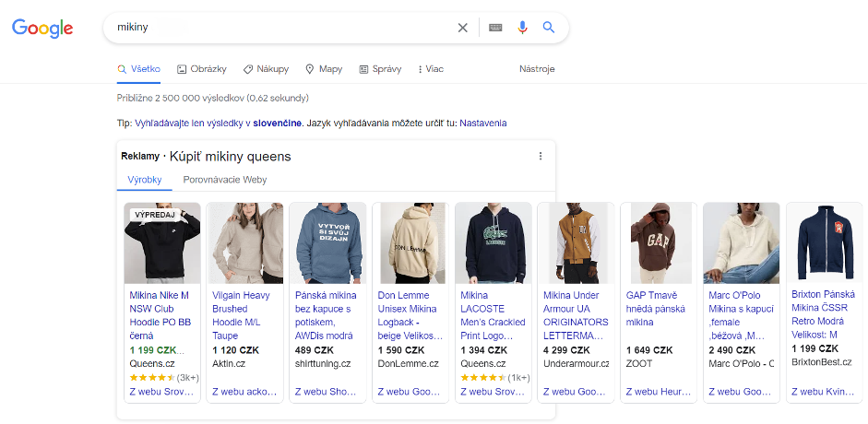Screen dimensions: 868x424
Task: Switch to the Obrázky tab
Action: click(202, 69)
